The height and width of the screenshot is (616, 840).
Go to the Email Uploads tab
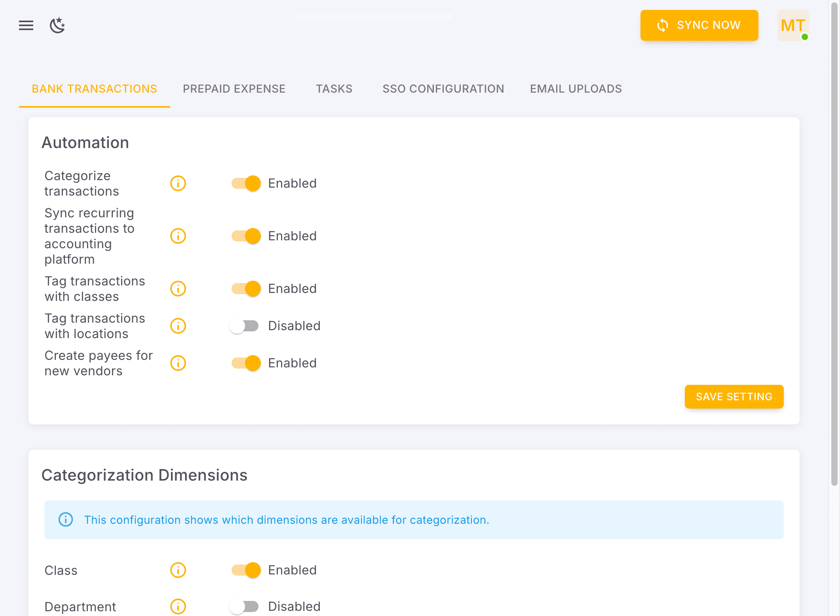pos(575,89)
